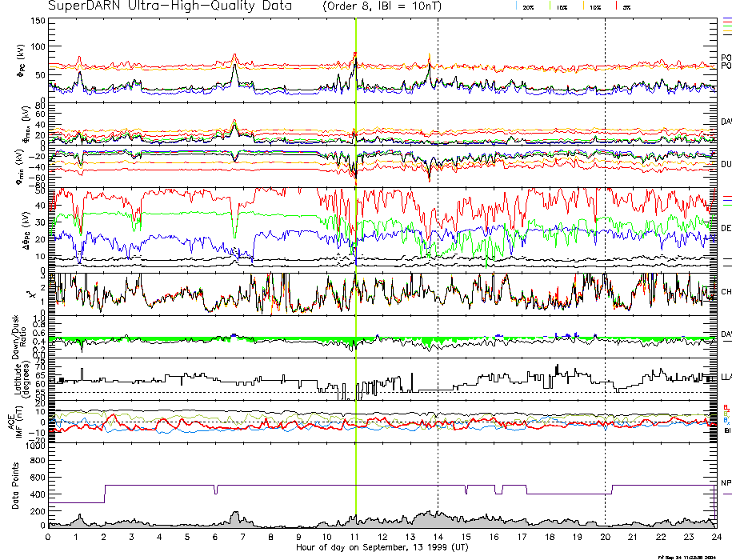732x560 pixels.
Task: Click the plot creation timestamp 'Fri Sep 24 2004'
Action: 686,557
